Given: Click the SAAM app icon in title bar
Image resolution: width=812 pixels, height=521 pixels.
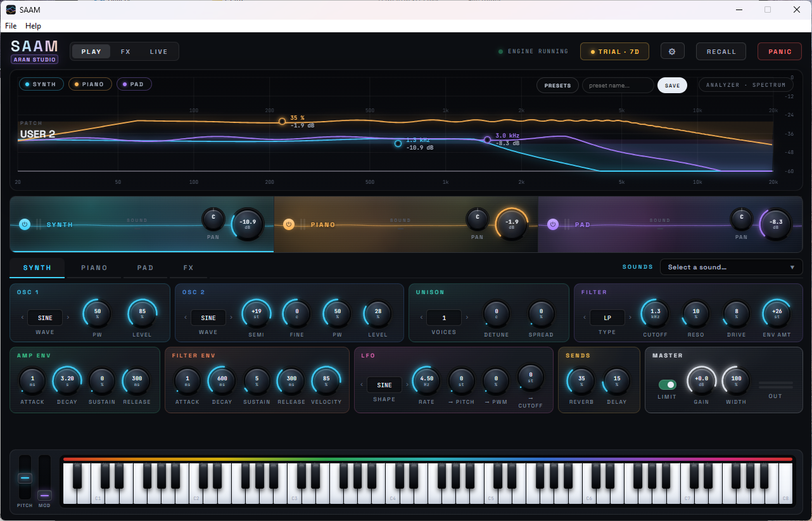Looking at the screenshot, I should click(11, 10).
